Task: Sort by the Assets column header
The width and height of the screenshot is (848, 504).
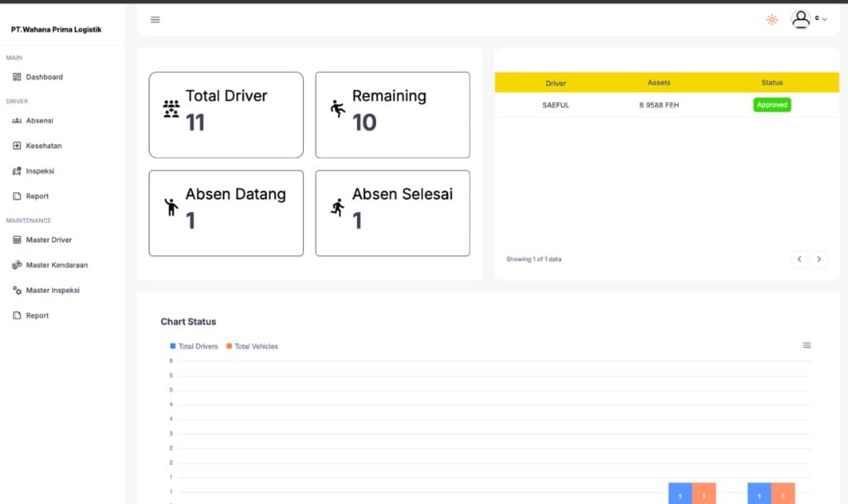Action: pyautogui.click(x=658, y=83)
